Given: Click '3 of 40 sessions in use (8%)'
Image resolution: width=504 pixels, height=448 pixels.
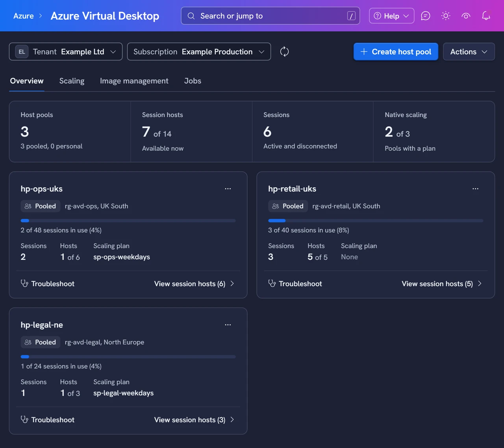Looking at the screenshot, I should click(309, 230).
